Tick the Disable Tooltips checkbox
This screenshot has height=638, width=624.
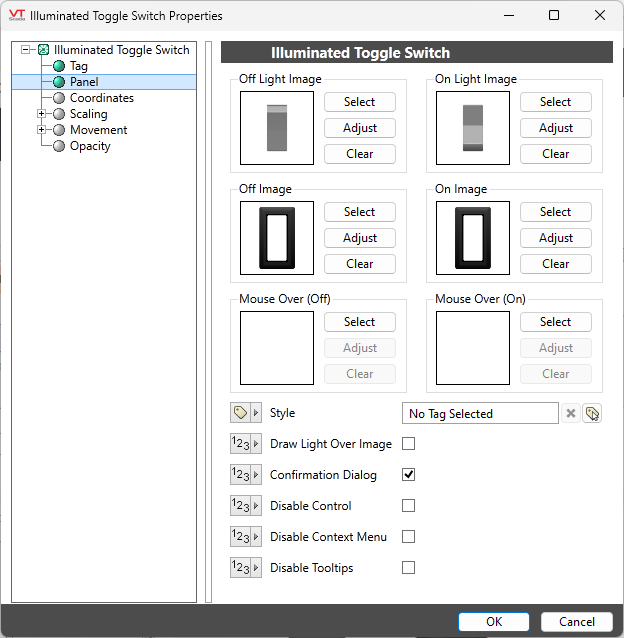(408, 568)
